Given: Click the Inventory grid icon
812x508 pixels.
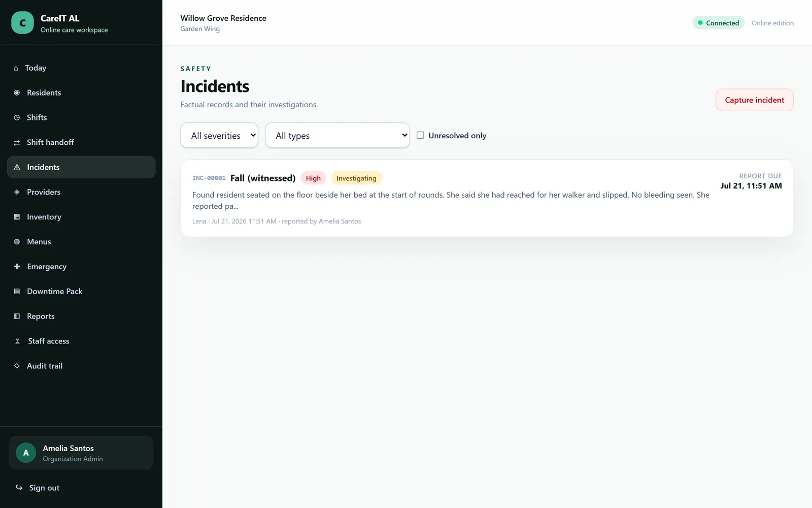Looking at the screenshot, I should [x=17, y=217].
